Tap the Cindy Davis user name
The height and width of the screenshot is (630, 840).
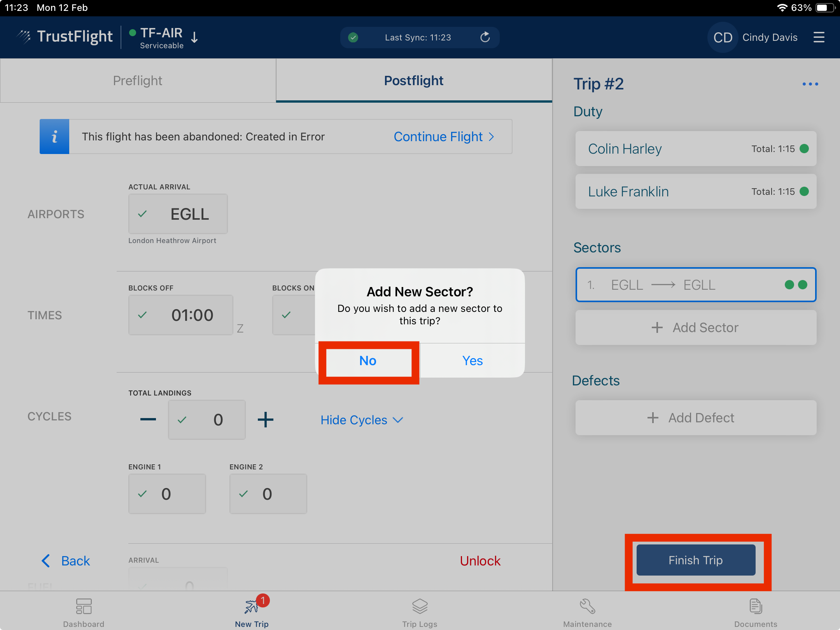click(x=770, y=37)
